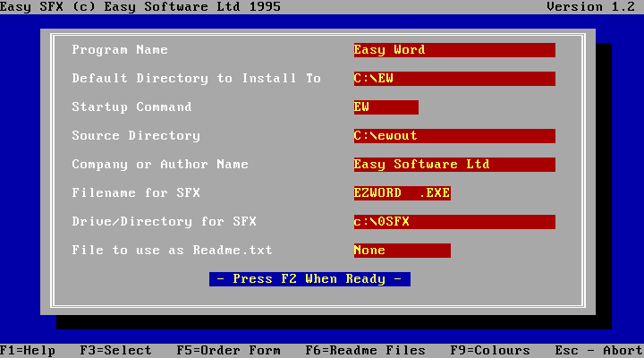Click the 'Filename for SFX' label
The image size is (644, 358).
(136, 193)
